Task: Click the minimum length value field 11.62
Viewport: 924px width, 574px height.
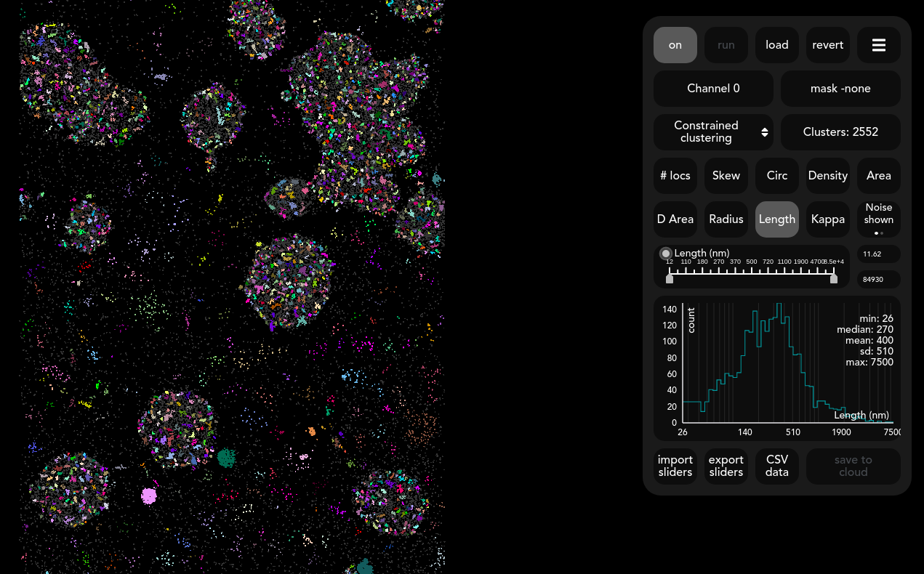Action: [878, 254]
